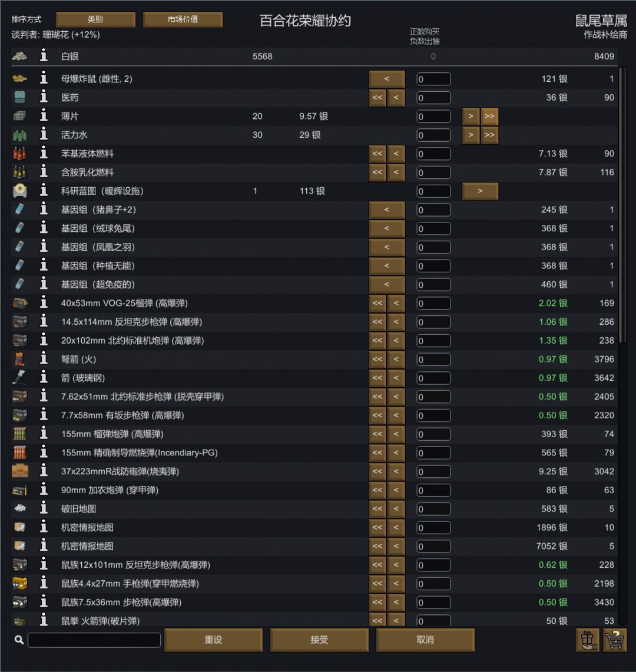Click the search text box at bottom left

coord(94,640)
